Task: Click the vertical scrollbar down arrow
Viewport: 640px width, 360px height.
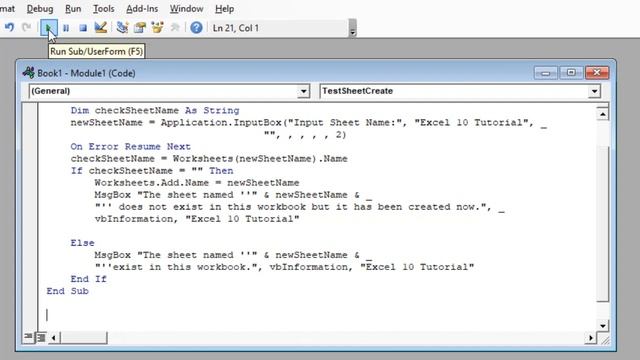Action: pyautogui.click(x=602, y=325)
